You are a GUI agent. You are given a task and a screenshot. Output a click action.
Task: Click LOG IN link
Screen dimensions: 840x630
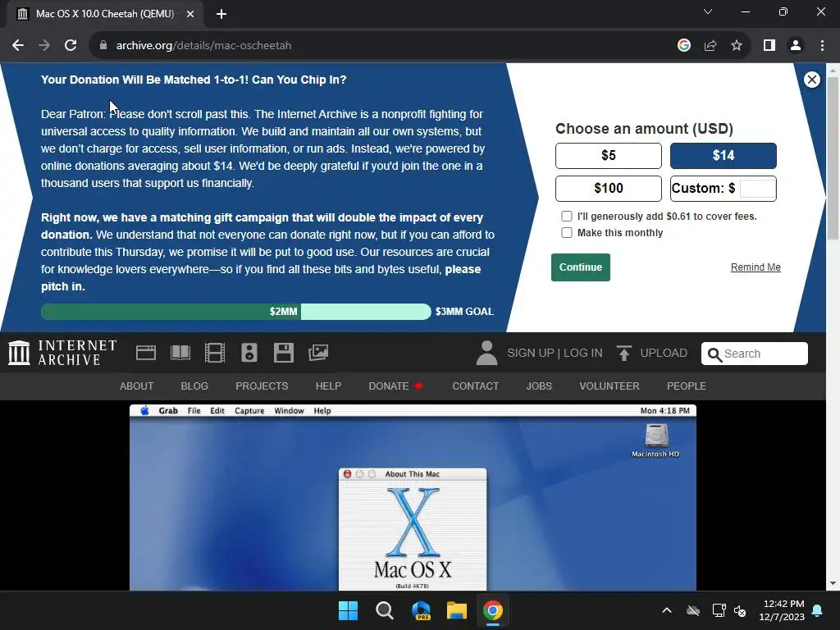pos(583,353)
